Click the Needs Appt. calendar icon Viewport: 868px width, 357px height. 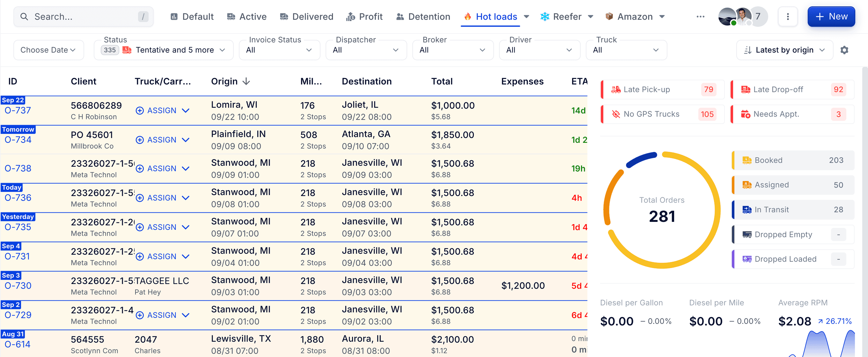(745, 114)
